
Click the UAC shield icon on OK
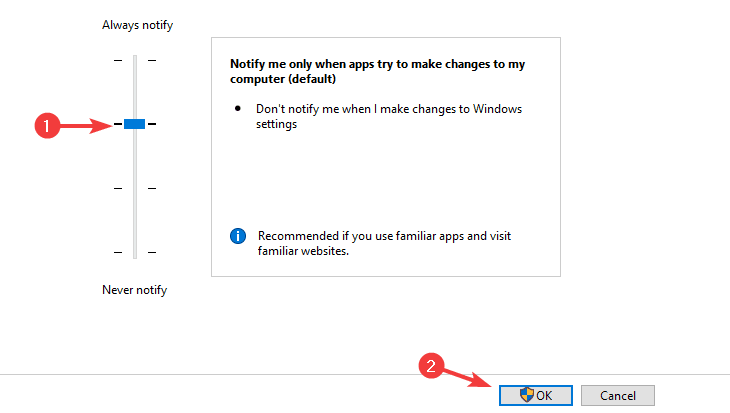527,395
